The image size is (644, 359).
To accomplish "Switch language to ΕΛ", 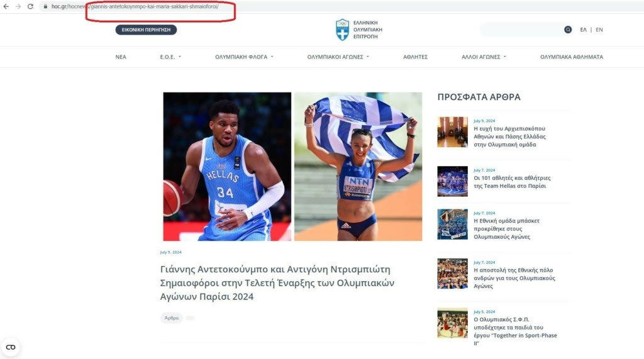I will point(583,30).
